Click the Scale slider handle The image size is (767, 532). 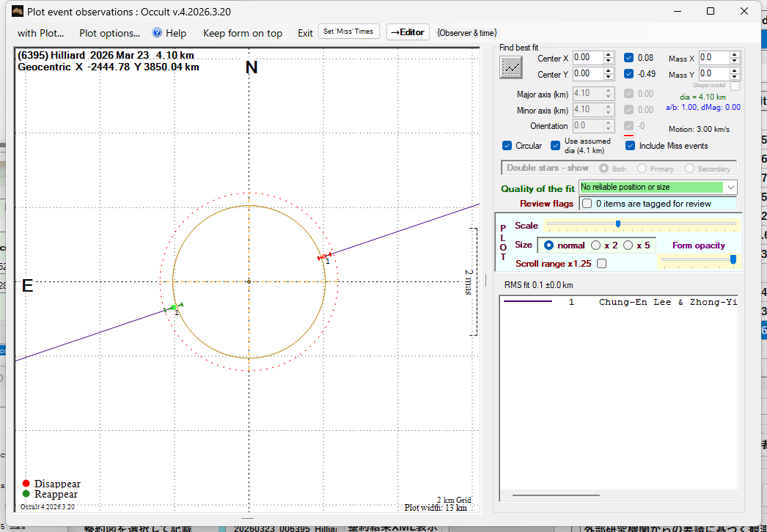click(618, 224)
